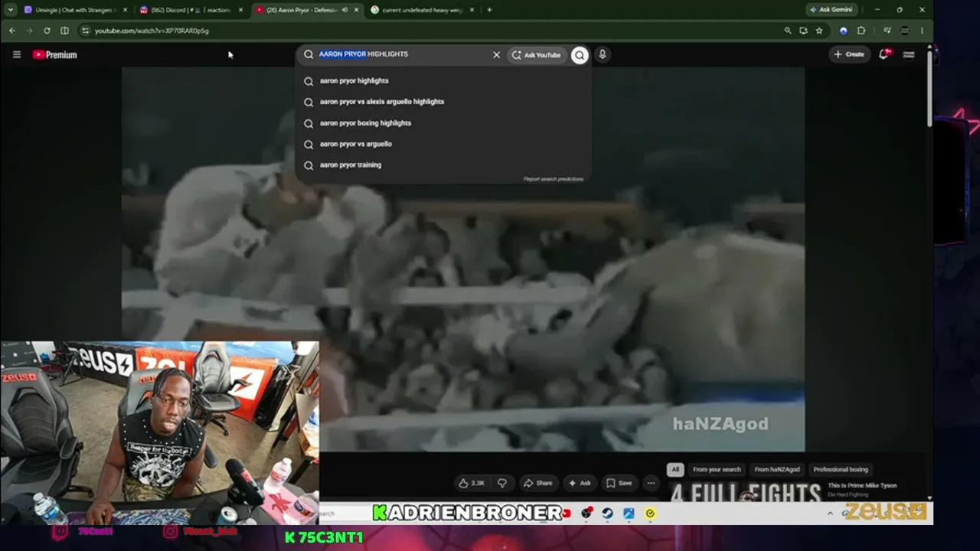Reload the current page
This screenshot has width=980, height=551.
47,31
